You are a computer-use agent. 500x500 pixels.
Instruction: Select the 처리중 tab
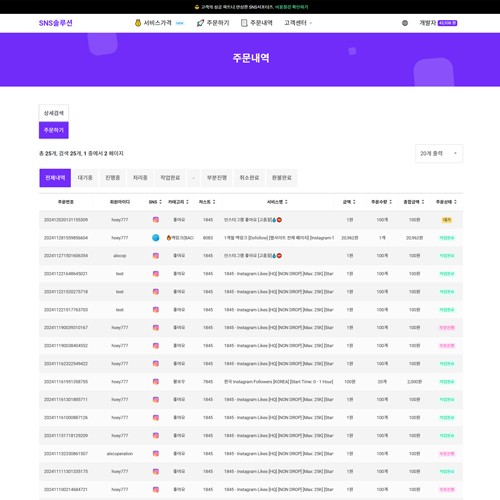(140, 178)
